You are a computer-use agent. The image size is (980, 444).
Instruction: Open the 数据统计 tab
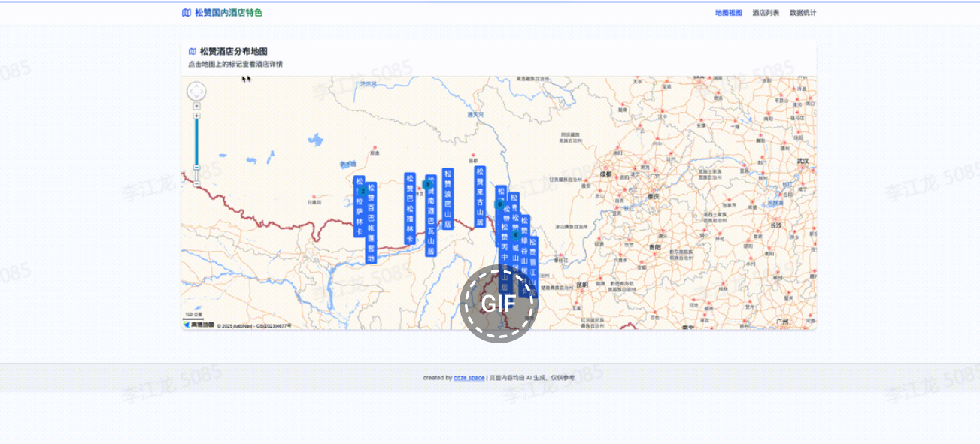pos(803,13)
